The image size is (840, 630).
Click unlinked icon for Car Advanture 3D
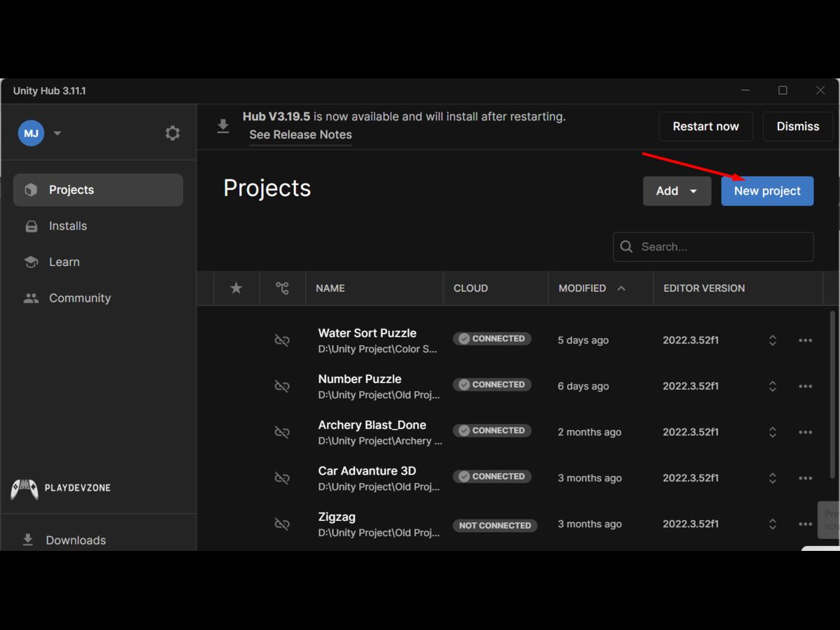pyautogui.click(x=282, y=478)
